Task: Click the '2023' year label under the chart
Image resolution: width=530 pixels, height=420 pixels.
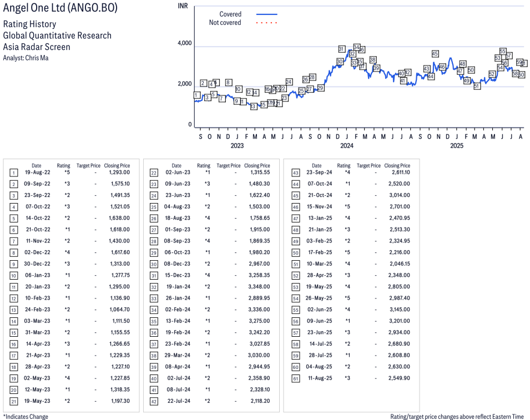Action: tap(237, 145)
